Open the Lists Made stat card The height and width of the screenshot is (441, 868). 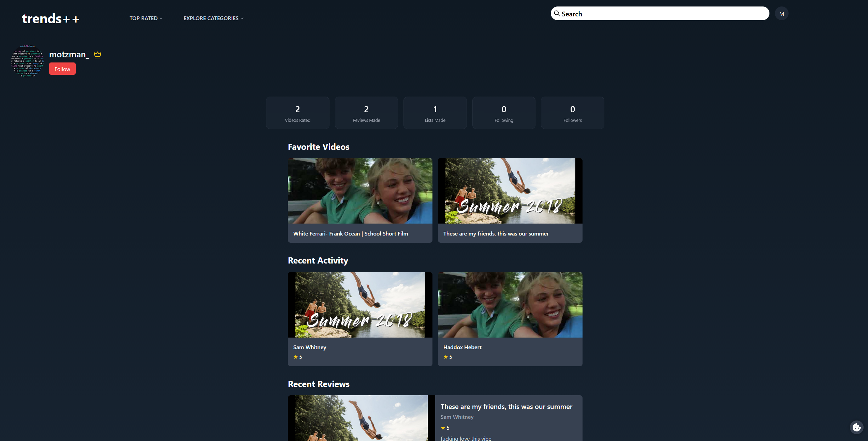[435, 113]
